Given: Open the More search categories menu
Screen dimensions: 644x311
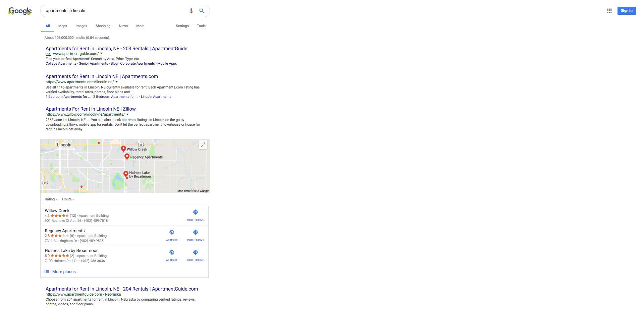Looking at the screenshot, I should [140, 26].
